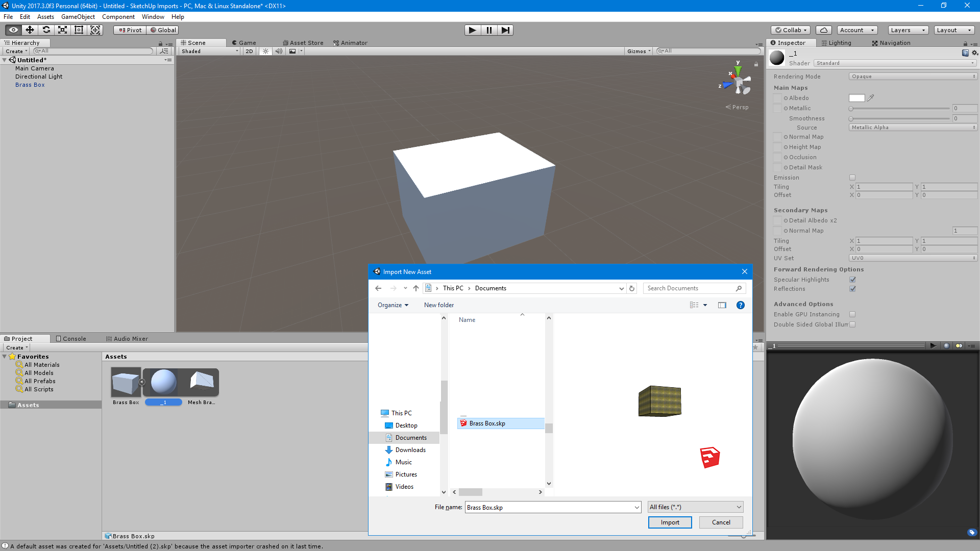980x551 pixels.
Task: Open the Standard shader dropdown
Action: (x=895, y=63)
